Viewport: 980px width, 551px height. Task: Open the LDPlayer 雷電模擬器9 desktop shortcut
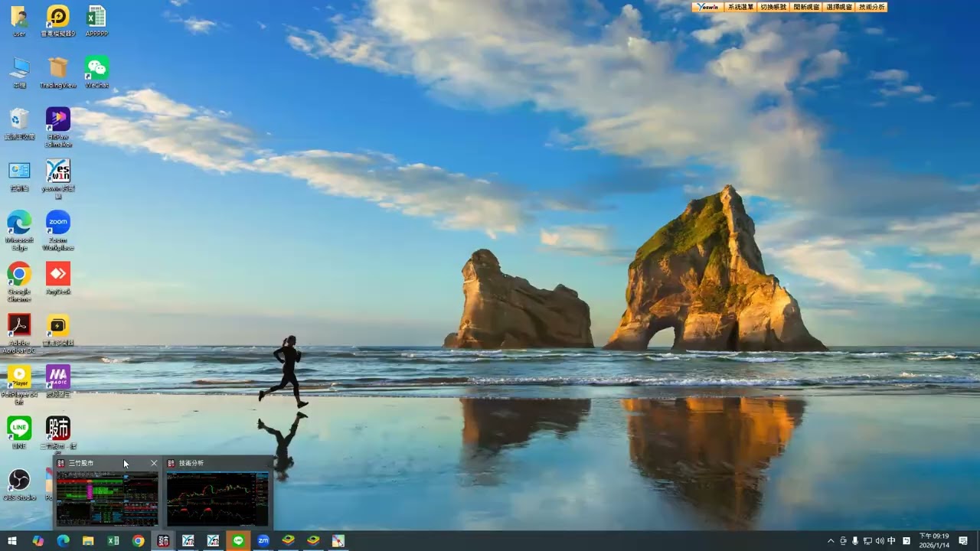click(58, 21)
